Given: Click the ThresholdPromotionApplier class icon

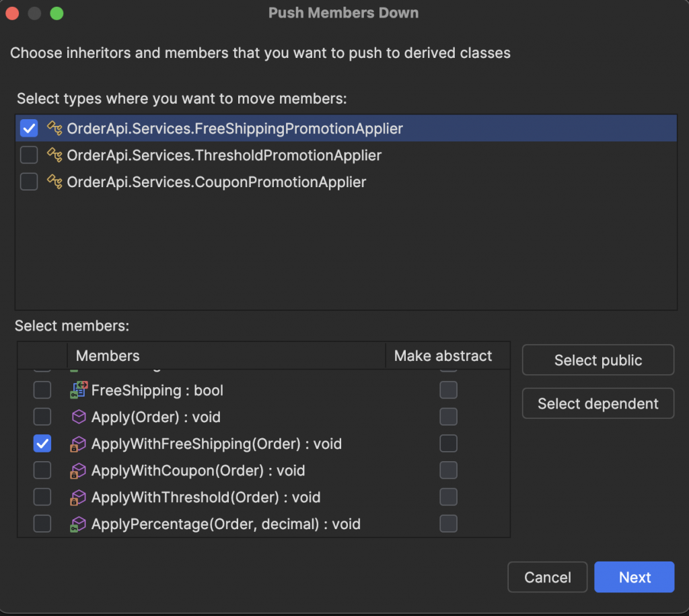Looking at the screenshot, I should click(55, 156).
